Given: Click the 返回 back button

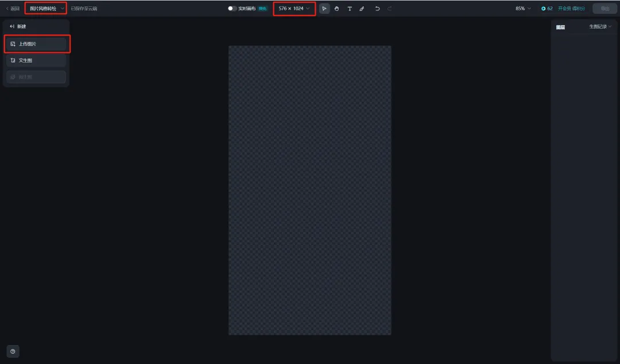Looking at the screenshot, I should click(13, 8).
